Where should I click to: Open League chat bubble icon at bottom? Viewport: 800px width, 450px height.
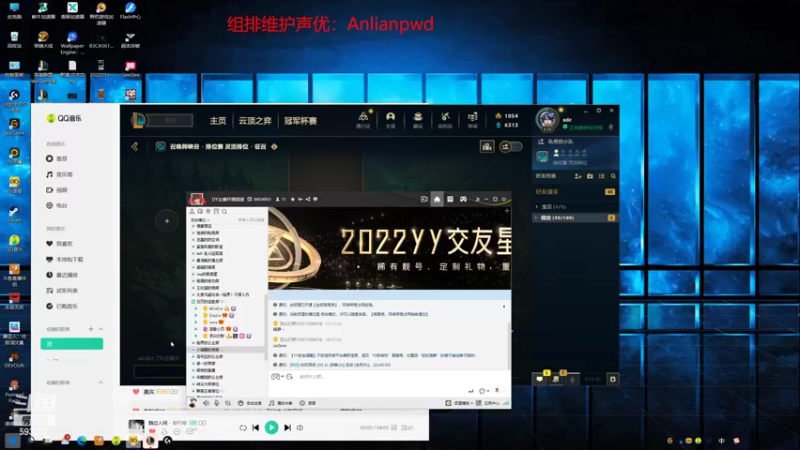(x=540, y=379)
